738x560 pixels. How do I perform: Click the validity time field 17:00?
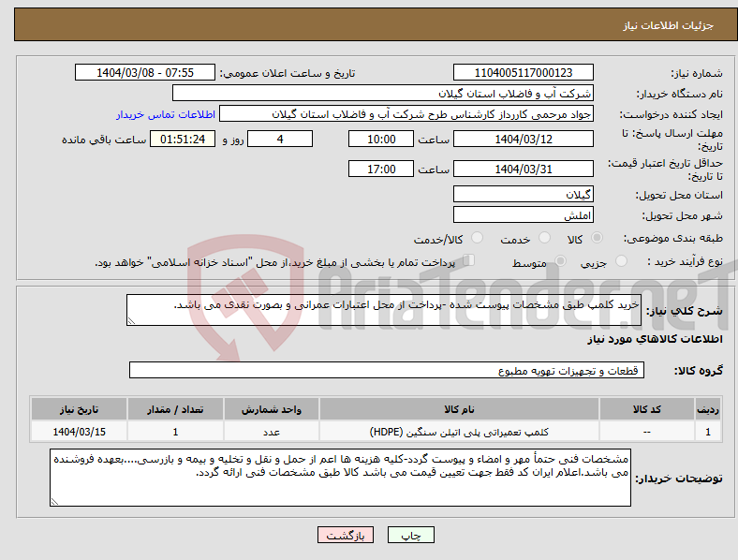(x=381, y=169)
